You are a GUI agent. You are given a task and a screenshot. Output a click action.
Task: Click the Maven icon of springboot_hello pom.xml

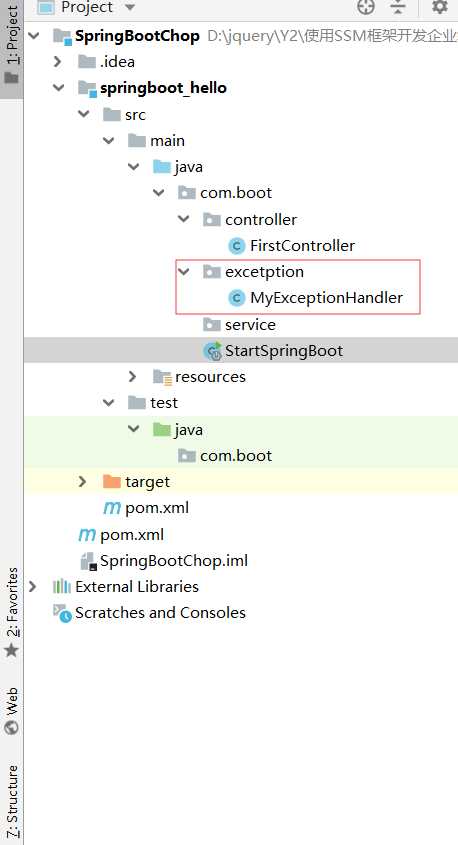[x=112, y=508]
